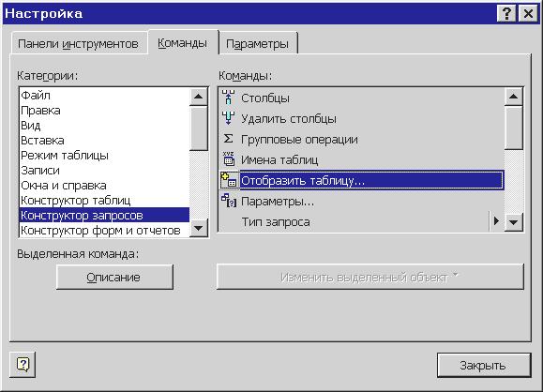Click the Отобразить таблицу show table icon

[229, 180]
